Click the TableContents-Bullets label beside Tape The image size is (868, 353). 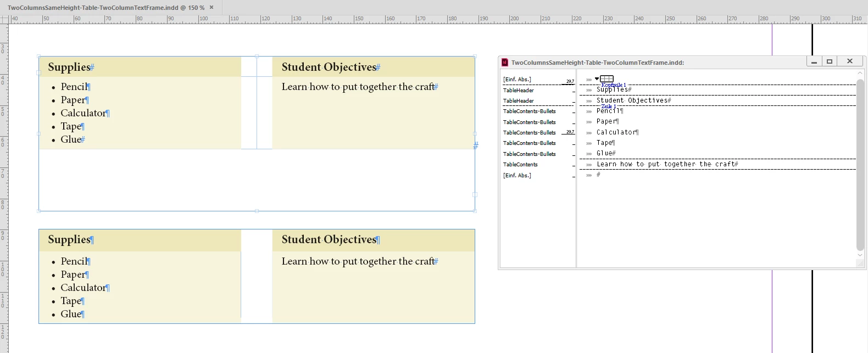tap(530, 143)
